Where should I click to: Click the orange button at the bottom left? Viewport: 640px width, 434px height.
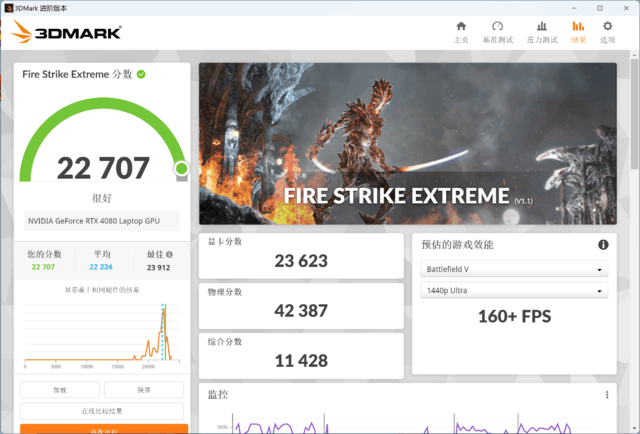(x=104, y=429)
